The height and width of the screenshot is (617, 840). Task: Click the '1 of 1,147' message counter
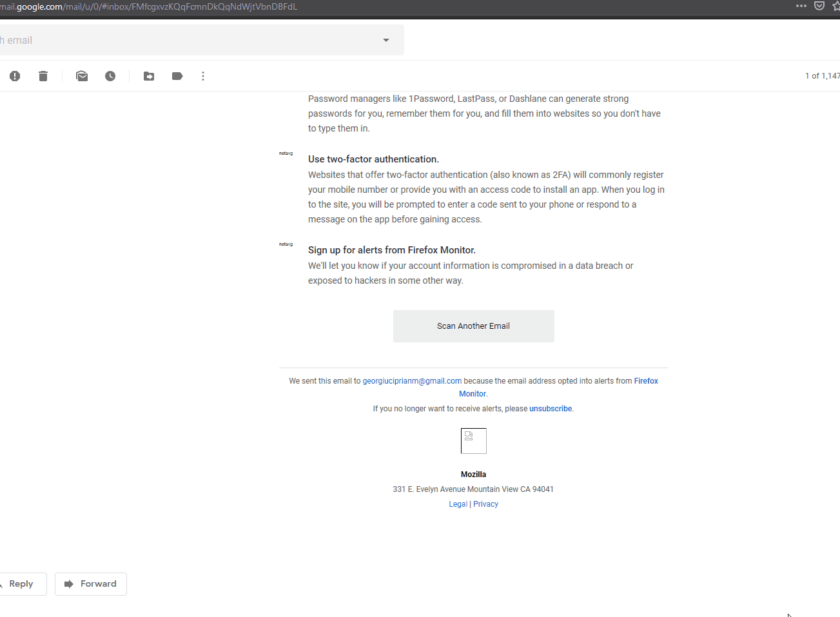tap(823, 76)
